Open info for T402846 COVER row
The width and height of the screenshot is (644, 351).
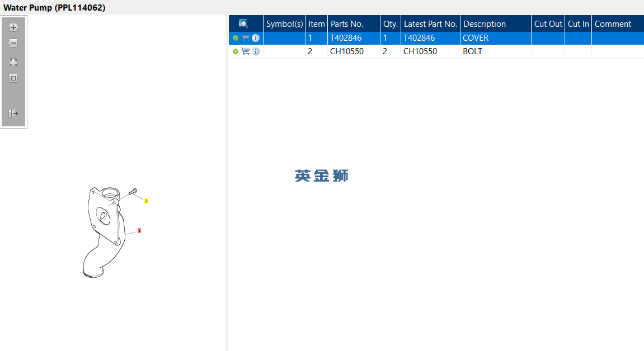click(x=256, y=38)
